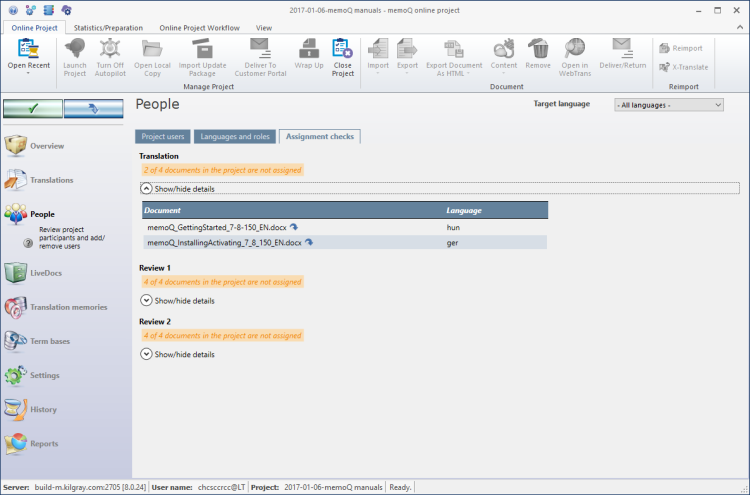Screen dimensions: 750x495
Task: Select memoQ_GettingStarted_7-8-150_EN.docx row
Action: (x=216, y=227)
